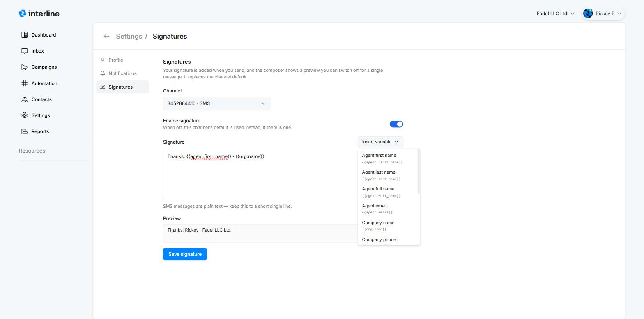The width and height of the screenshot is (644, 319).
Task: Click the Dashboard sidebar icon
Action: [x=25, y=35]
